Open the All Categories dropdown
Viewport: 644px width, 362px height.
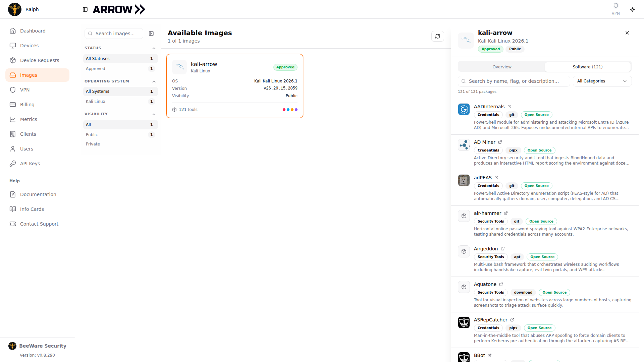coord(602,81)
